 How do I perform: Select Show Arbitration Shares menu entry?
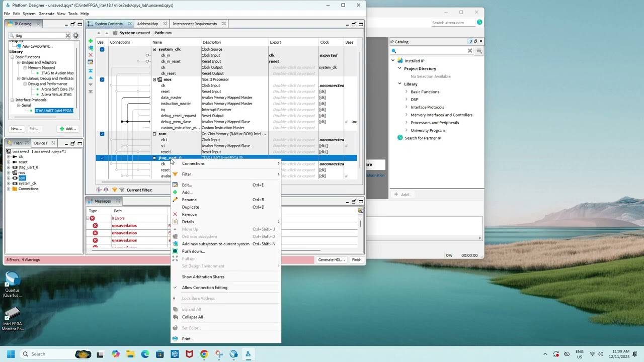point(226,277)
